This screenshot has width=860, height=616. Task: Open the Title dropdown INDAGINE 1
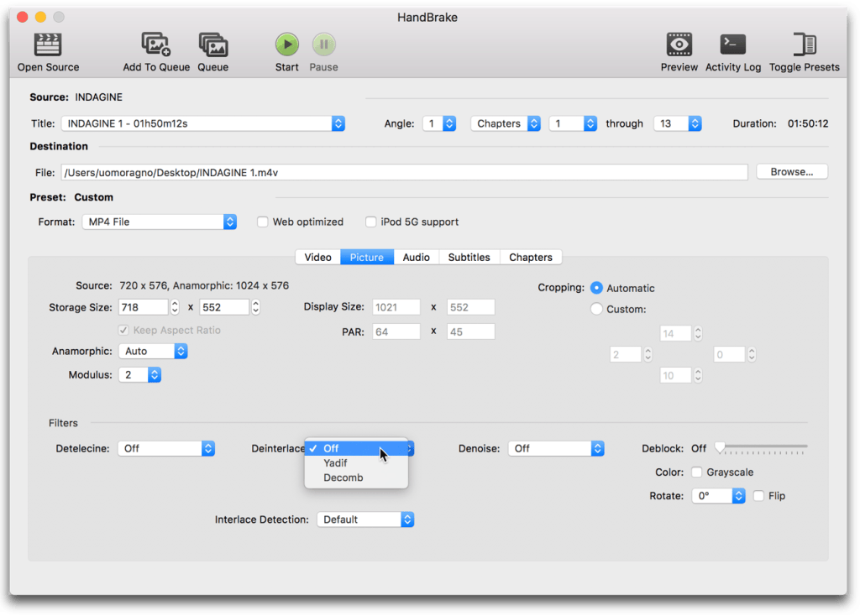pyautogui.click(x=203, y=123)
